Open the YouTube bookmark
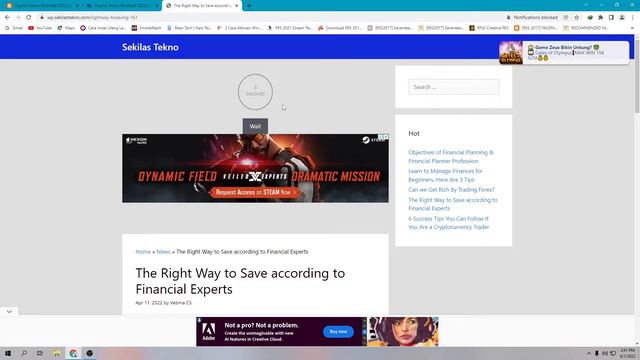The image size is (640, 360). tap(40, 28)
